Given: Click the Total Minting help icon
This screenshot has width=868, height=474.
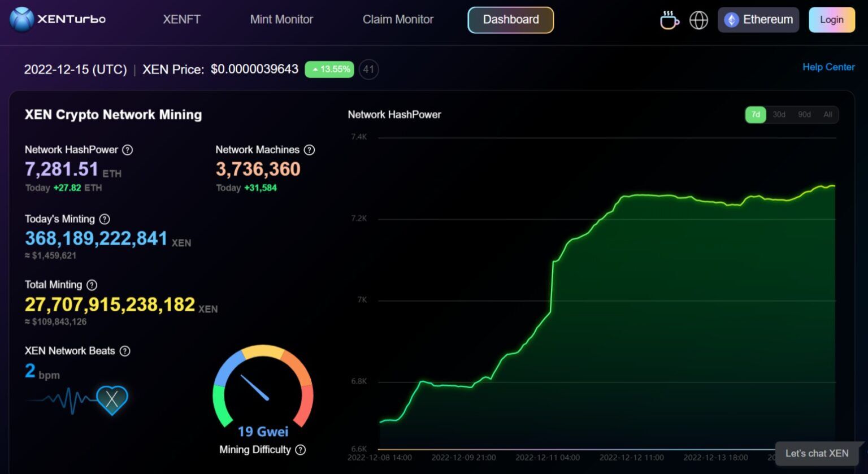Looking at the screenshot, I should pos(92,285).
